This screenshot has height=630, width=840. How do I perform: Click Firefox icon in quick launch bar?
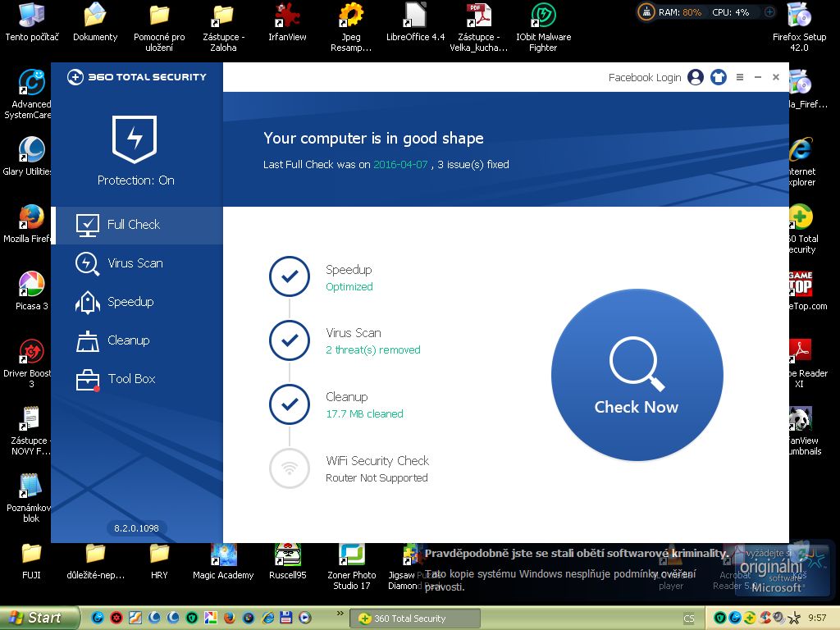pyautogui.click(x=230, y=618)
